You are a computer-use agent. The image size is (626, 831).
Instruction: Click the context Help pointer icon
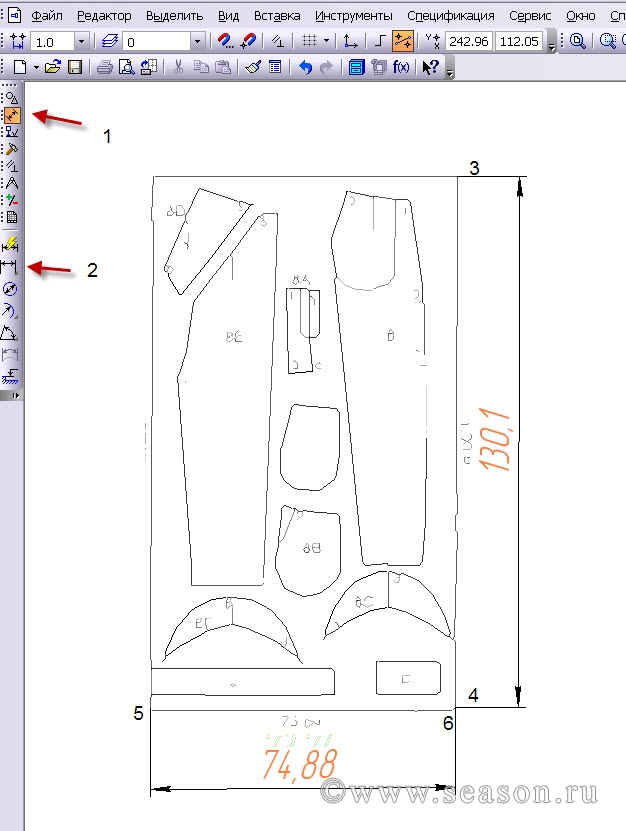[431, 67]
